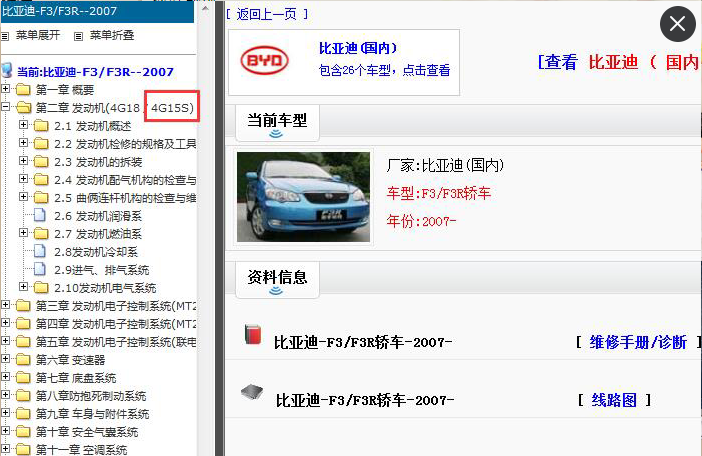702x456 pixels.
Task: Click the 菜单折叠 list icon
Action: tap(78, 36)
